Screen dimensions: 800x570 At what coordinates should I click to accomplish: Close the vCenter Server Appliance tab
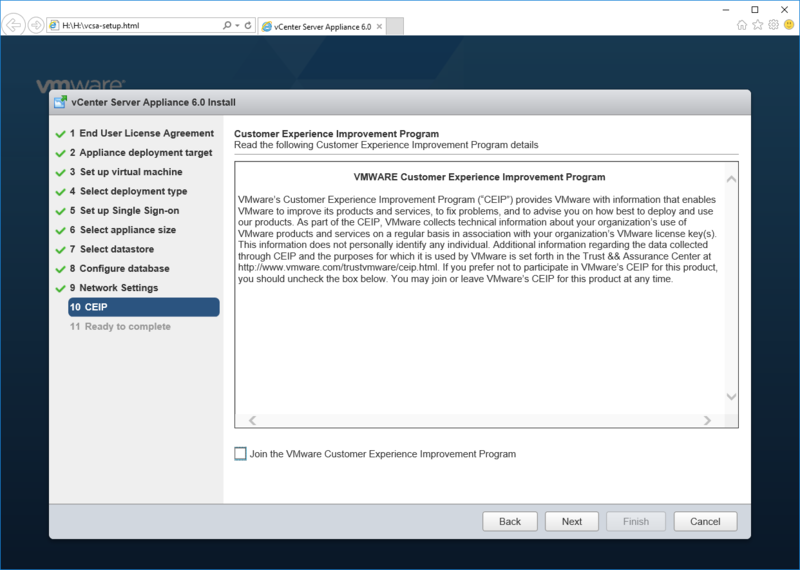pos(379,27)
